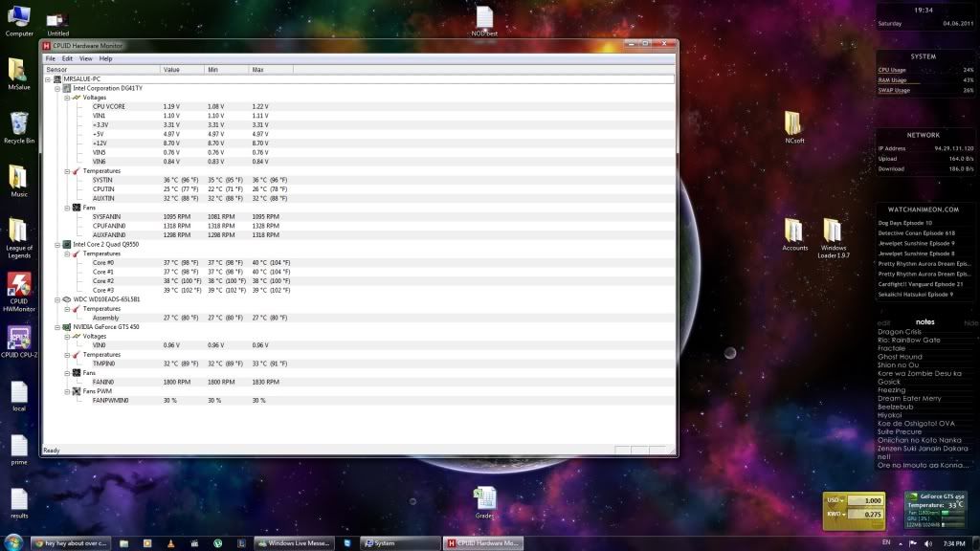Click edit on the notes widget
The image size is (980, 551).
coord(883,323)
